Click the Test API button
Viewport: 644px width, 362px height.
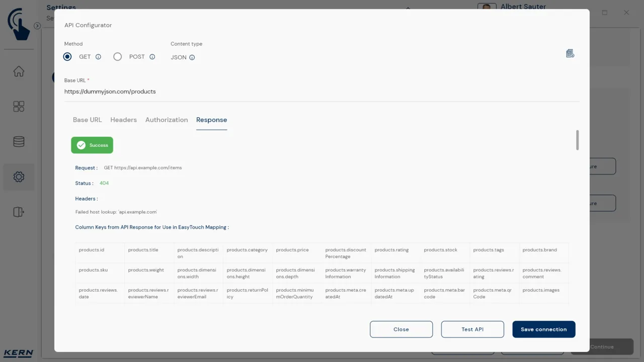[472, 329]
